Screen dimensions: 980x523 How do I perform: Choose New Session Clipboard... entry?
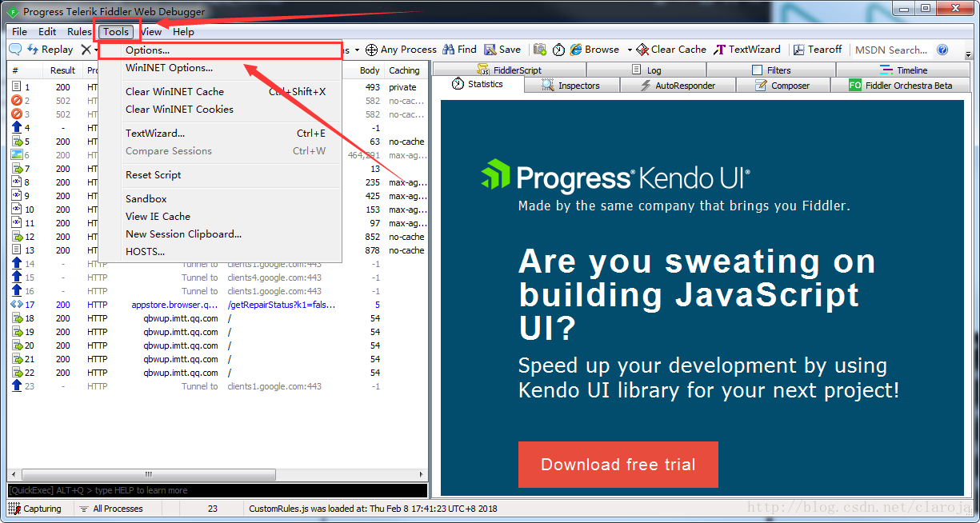(x=221, y=234)
